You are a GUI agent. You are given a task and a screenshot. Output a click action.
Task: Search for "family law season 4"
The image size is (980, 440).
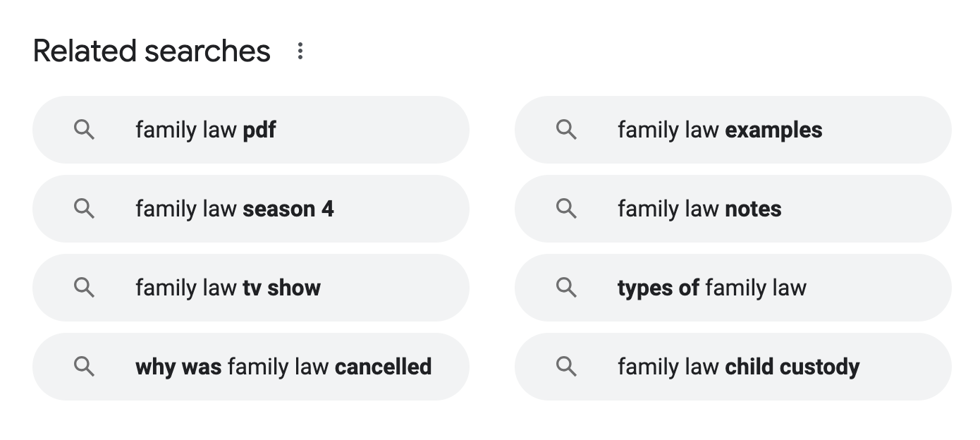234,209
